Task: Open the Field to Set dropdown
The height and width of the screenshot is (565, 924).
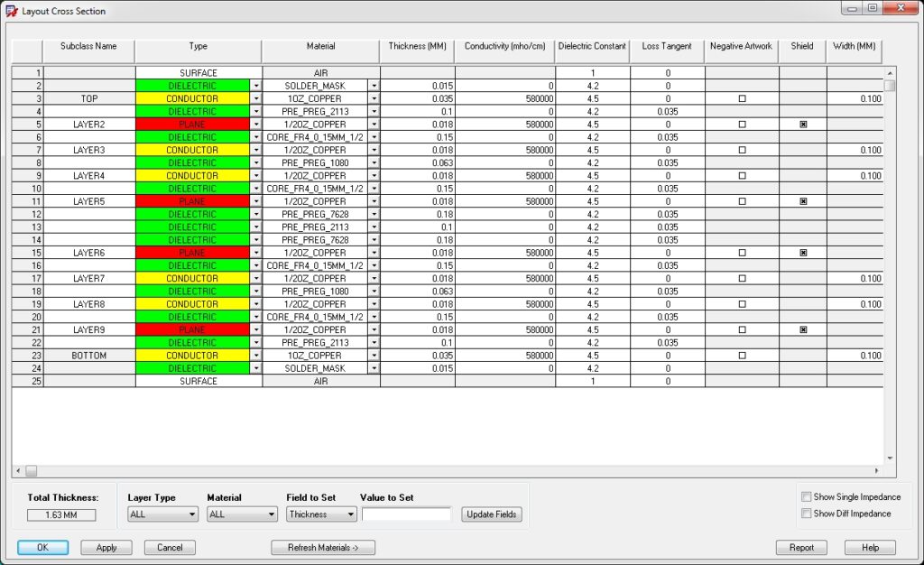Action: (321, 514)
